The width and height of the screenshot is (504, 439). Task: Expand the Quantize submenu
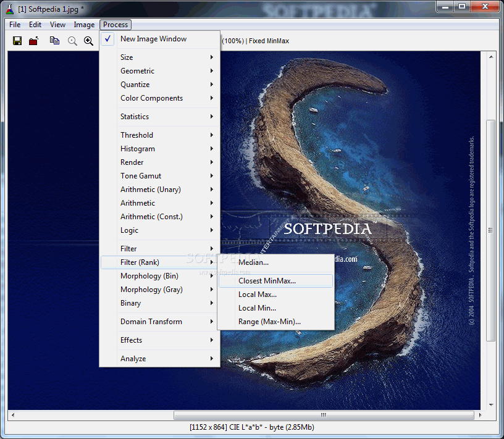point(160,85)
